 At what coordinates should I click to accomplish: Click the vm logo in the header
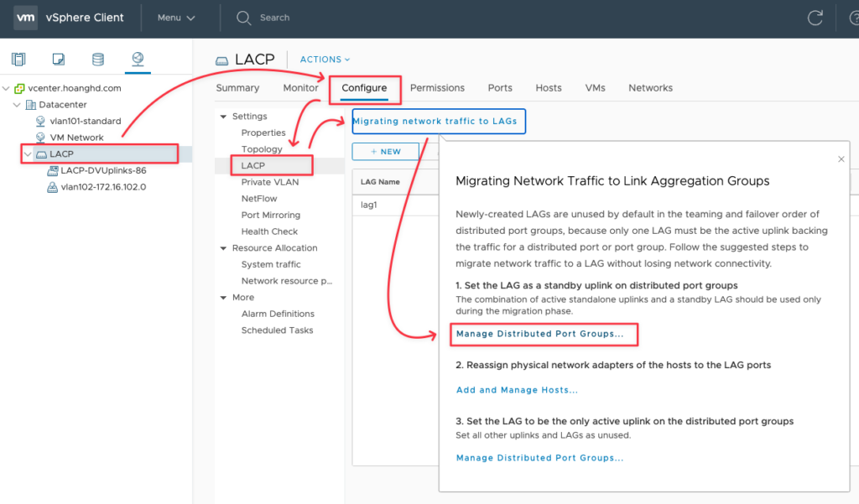(x=25, y=18)
